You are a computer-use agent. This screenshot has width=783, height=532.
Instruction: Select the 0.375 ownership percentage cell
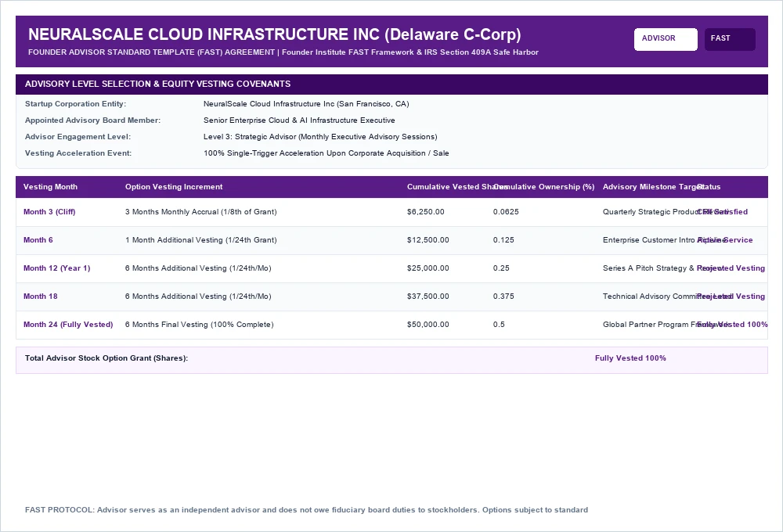click(503, 297)
